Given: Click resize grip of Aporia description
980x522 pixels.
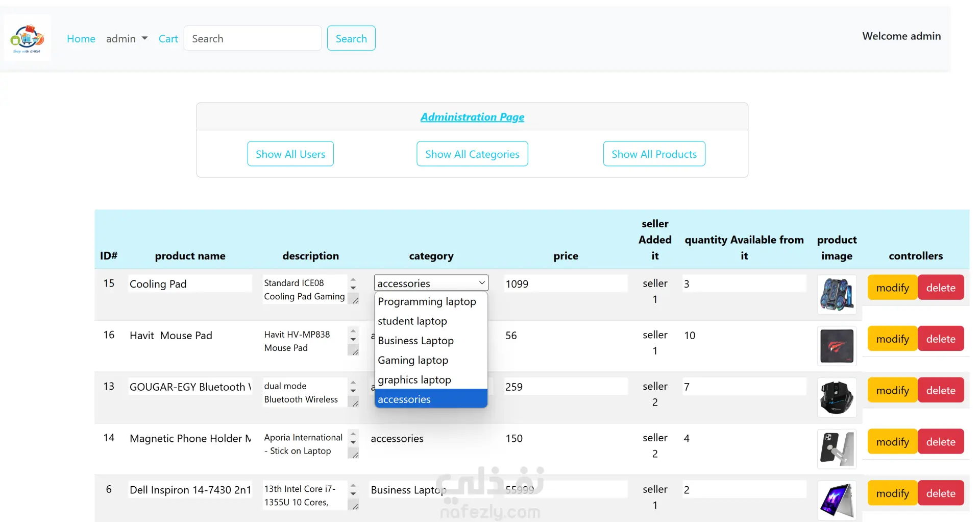Looking at the screenshot, I should click(355, 455).
